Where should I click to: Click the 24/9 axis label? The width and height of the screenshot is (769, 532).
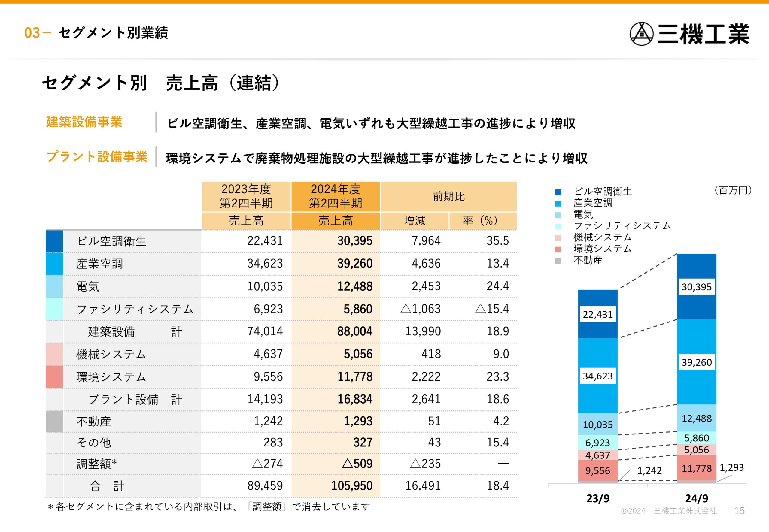[x=696, y=498]
